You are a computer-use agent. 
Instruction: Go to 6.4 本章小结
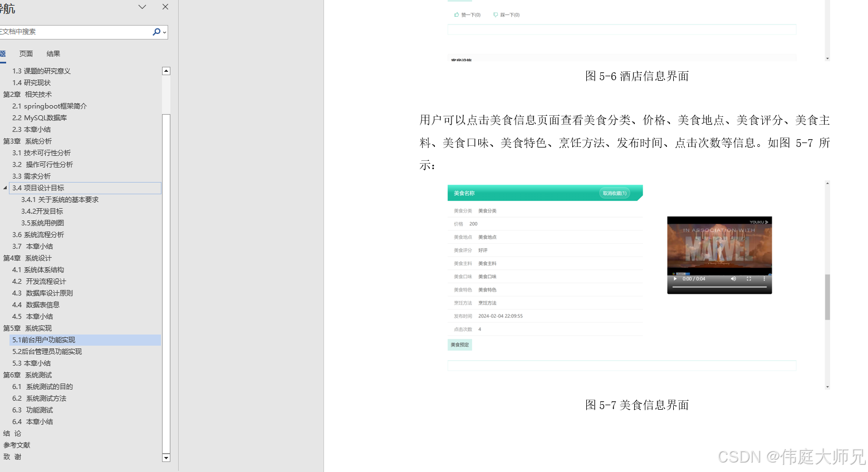33,421
